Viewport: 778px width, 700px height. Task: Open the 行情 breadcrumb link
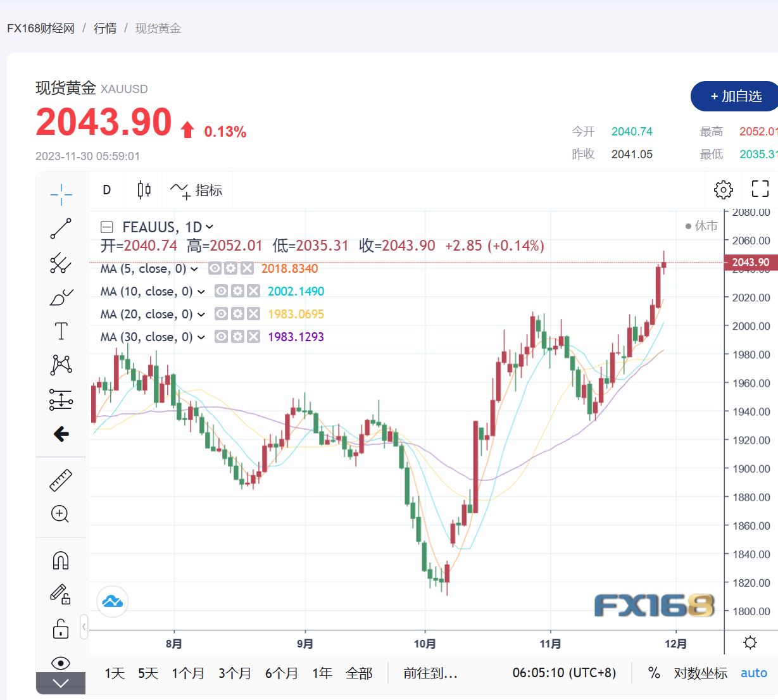(105, 28)
